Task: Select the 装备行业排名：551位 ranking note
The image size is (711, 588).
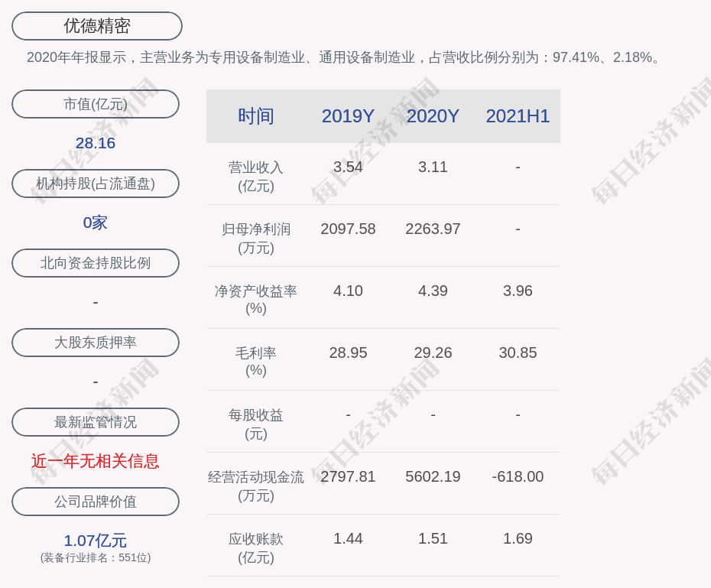Action: pos(96,557)
